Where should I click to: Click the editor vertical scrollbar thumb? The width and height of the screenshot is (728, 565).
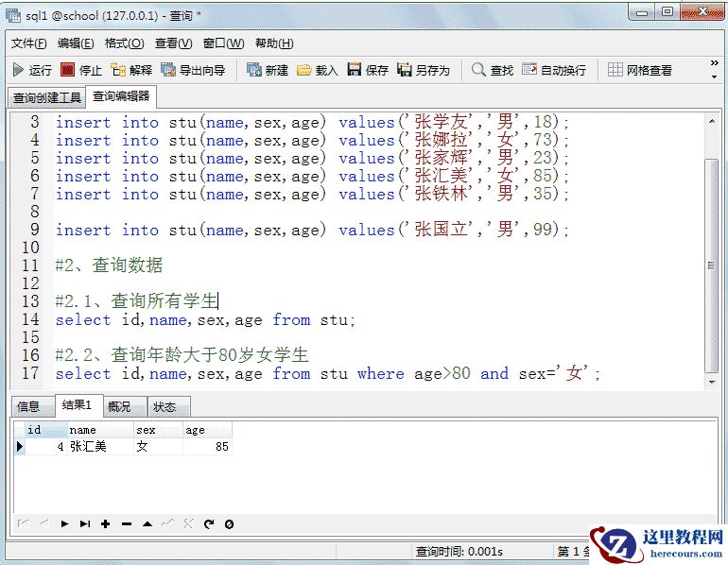click(x=712, y=265)
